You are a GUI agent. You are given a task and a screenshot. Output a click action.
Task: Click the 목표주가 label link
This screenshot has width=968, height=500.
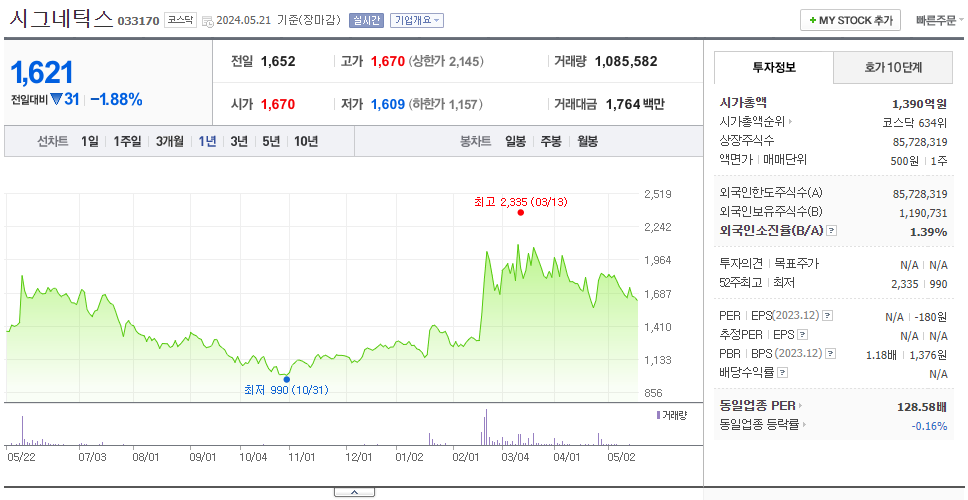point(797,264)
